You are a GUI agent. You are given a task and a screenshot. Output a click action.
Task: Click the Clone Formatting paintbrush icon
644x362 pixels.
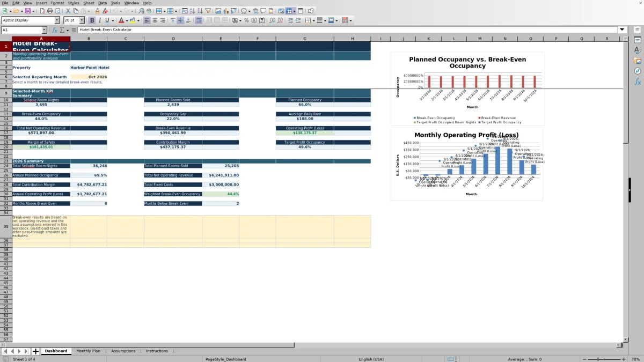click(97, 11)
